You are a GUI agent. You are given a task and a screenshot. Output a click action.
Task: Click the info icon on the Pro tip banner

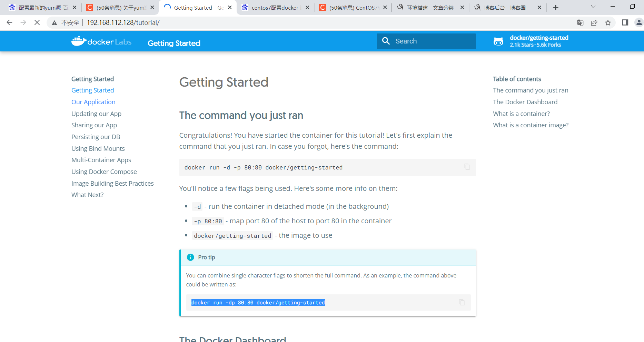tap(190, 257)
